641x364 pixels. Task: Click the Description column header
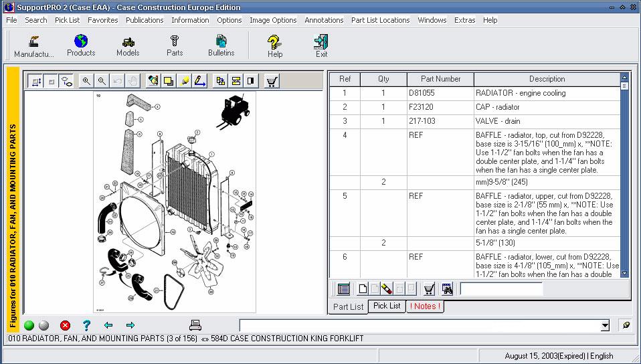click(x=547, y=80)
